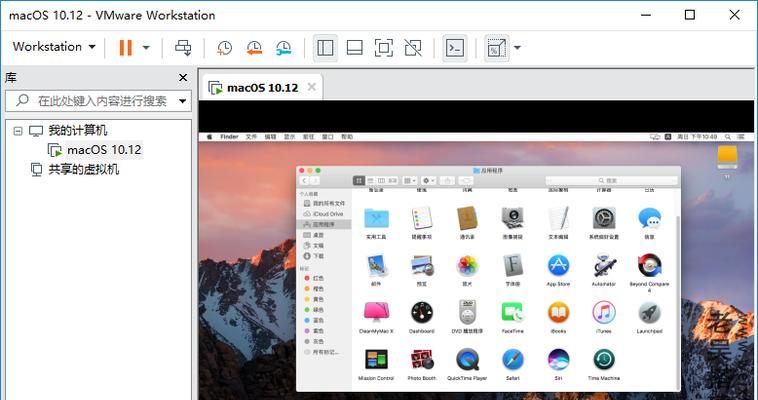Open Time Machine app icon
This screenshot has height=400, width=758.
click(x=604, y=360)
